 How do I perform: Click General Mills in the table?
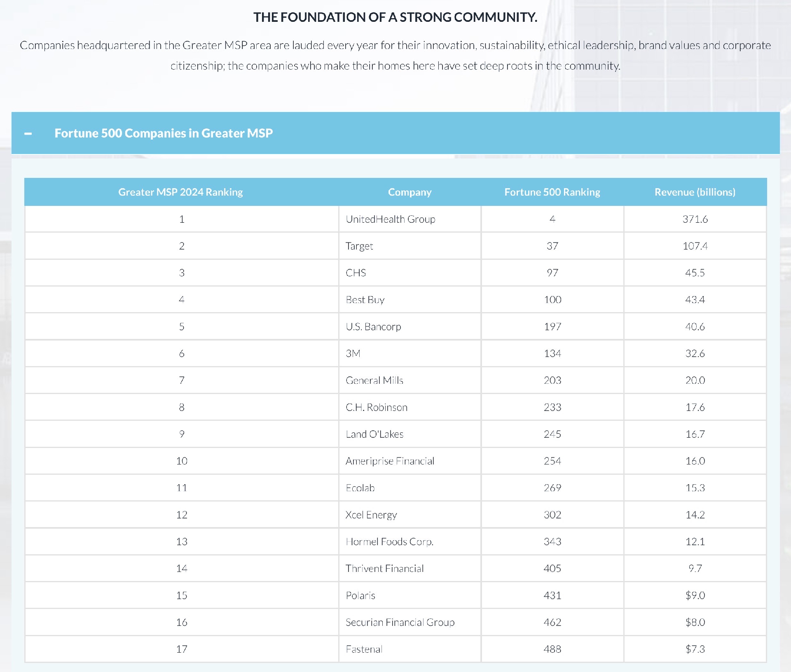tap(374, 380)
